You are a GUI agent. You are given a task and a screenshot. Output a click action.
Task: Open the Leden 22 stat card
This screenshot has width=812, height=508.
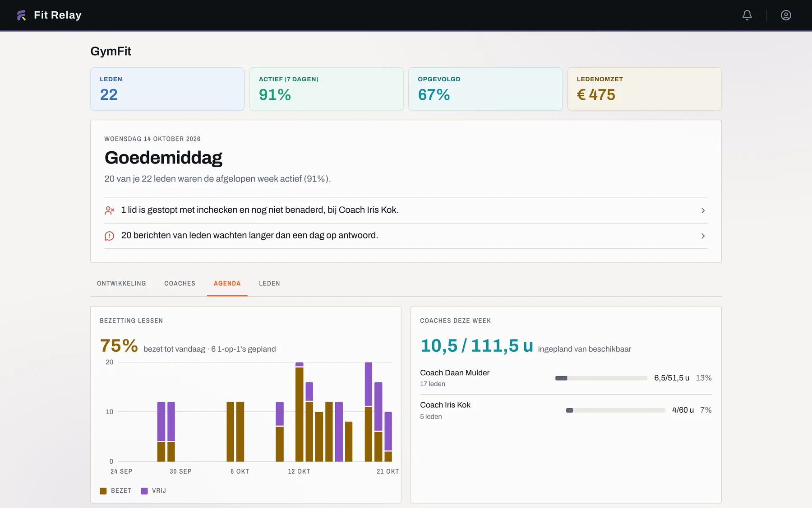[x=167, y=89]
